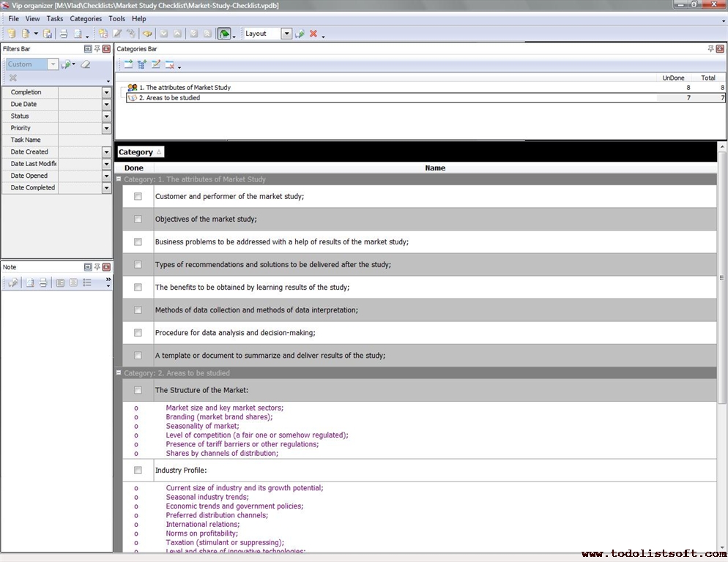Click the green highlighted view icon in toolbar
The image size is (728, 562).
[x=223, y=34]
